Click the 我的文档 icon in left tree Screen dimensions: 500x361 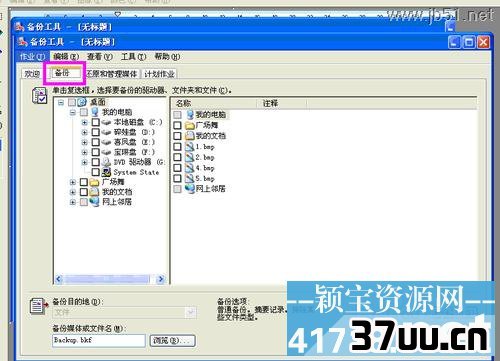[x=95, y=192]
